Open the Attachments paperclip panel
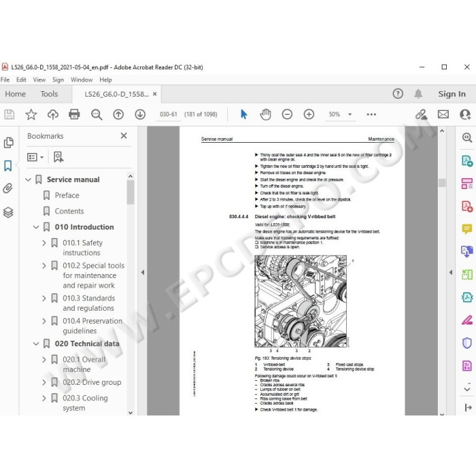476x476 pixels. [x=8, y=188]
